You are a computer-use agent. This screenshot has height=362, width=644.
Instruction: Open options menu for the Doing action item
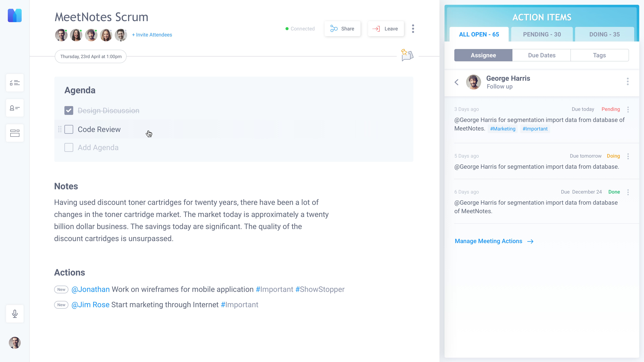click(x=628, y=156)
